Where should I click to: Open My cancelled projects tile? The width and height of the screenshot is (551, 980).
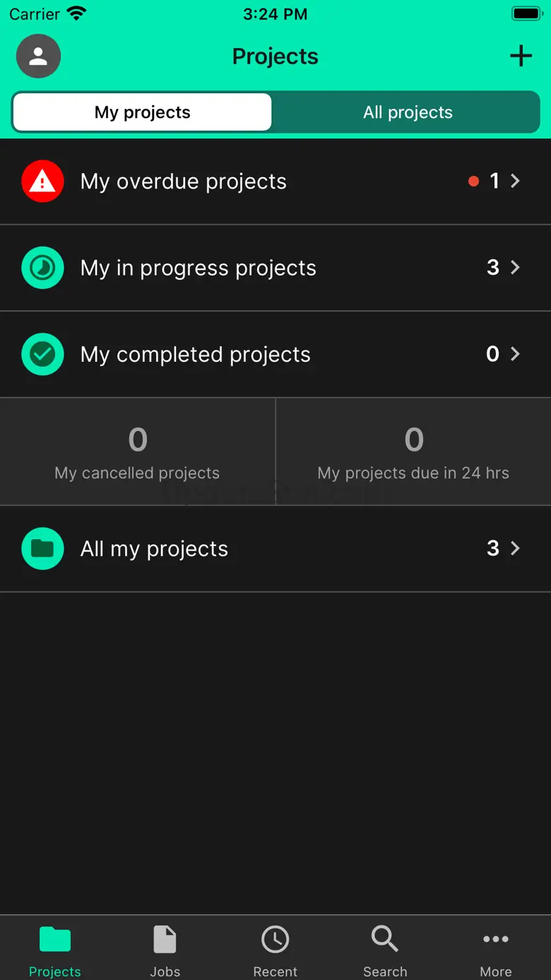[x=137, y=452]
